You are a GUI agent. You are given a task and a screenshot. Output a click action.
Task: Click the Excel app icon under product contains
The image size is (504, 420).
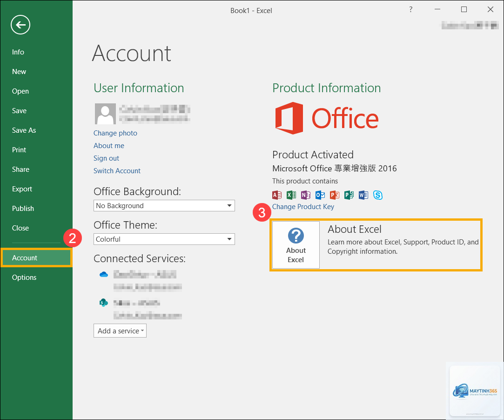point(291,195)
